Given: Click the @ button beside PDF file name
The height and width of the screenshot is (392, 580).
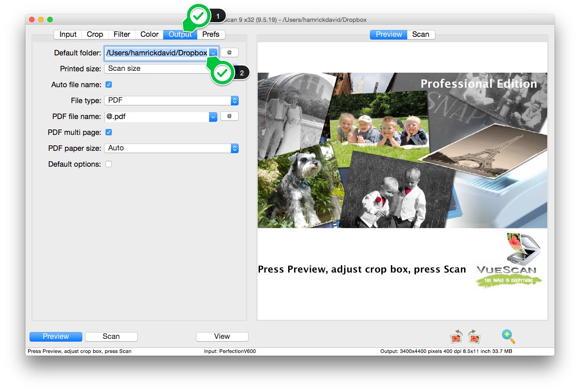Looking at the screenshot, I should pyautogui.click(x=229, y=116).
